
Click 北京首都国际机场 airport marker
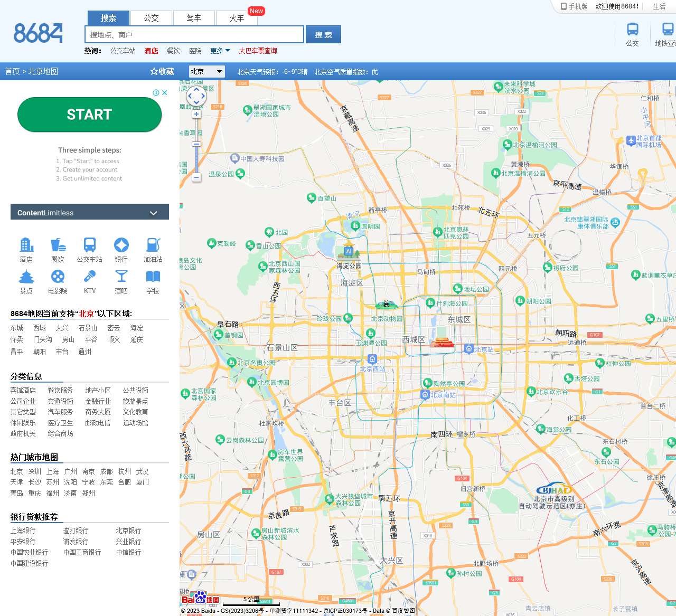[631, 140]
